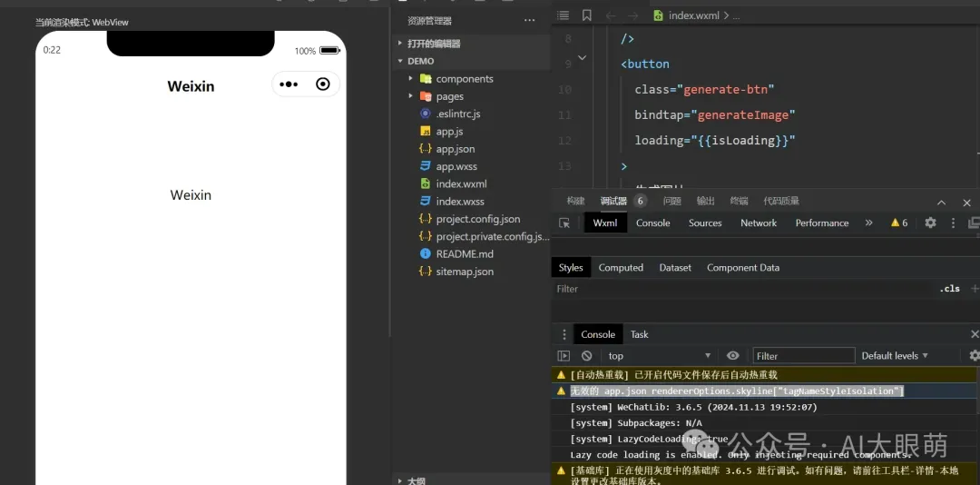
Task: Open the top context selector dropdown
Action: point(659,356)
